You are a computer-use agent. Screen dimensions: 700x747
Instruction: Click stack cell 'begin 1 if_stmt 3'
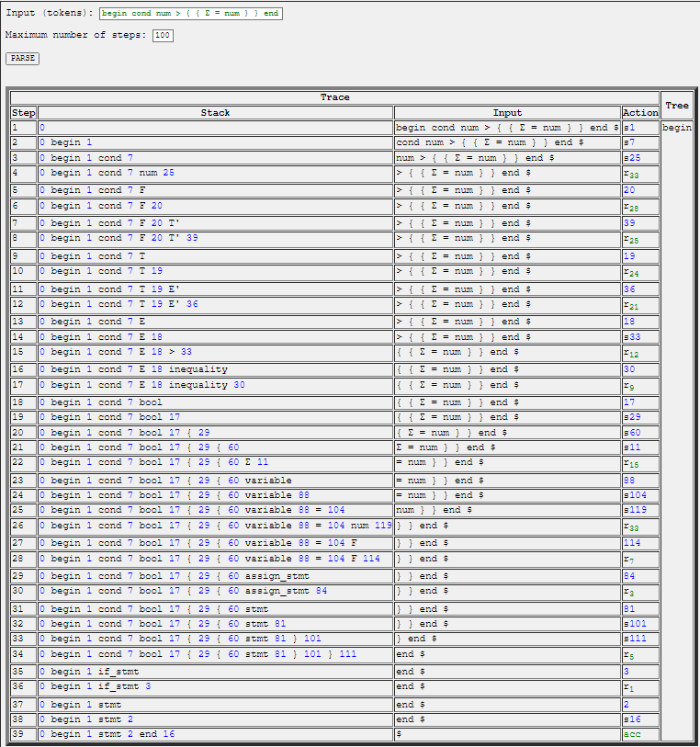coord(215,687)
